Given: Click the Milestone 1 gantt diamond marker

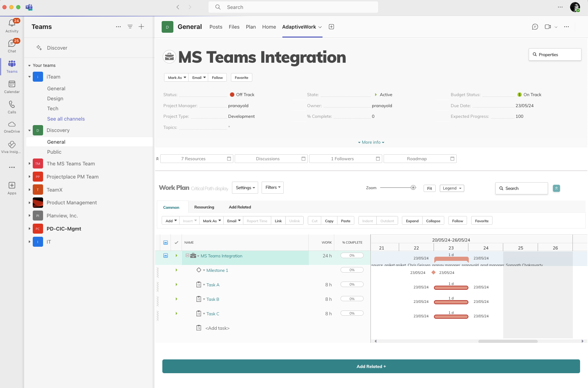Looking at the screenshot, I should 434,272.
